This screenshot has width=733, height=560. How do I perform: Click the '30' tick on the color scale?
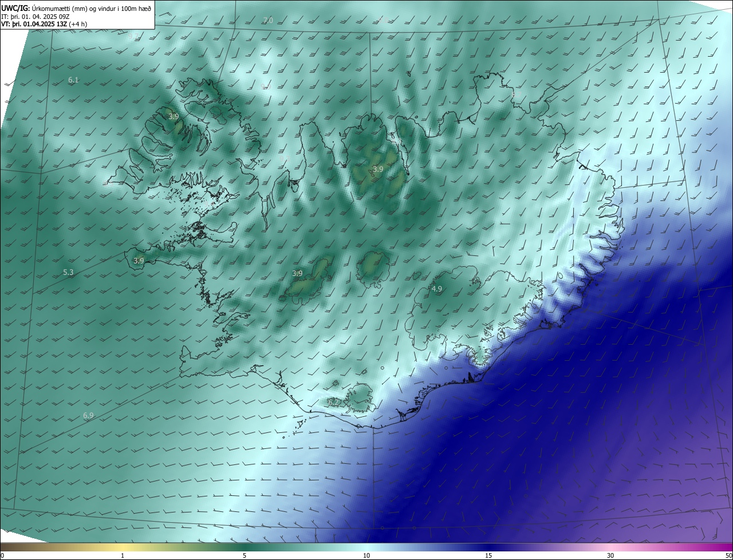[x=610, y=555]
